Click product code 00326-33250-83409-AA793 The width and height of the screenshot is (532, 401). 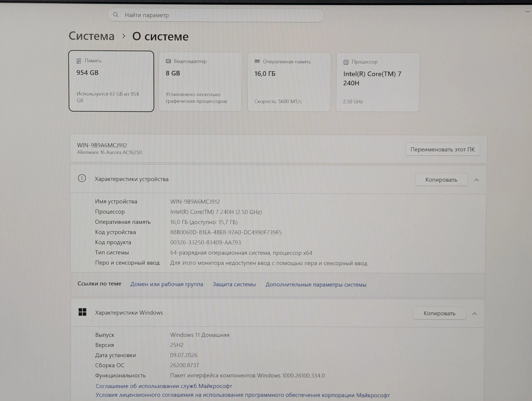point(206,243)
